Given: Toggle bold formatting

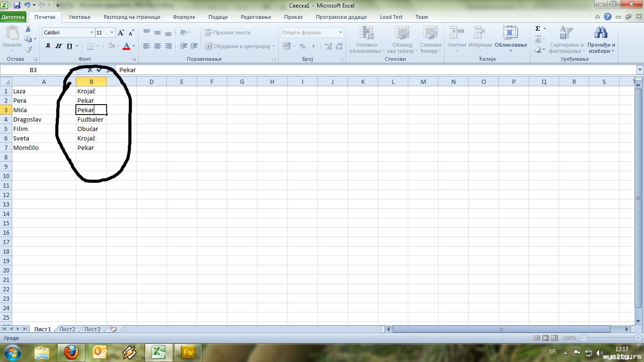Looking at the screenshot, I should coord(48,46).
